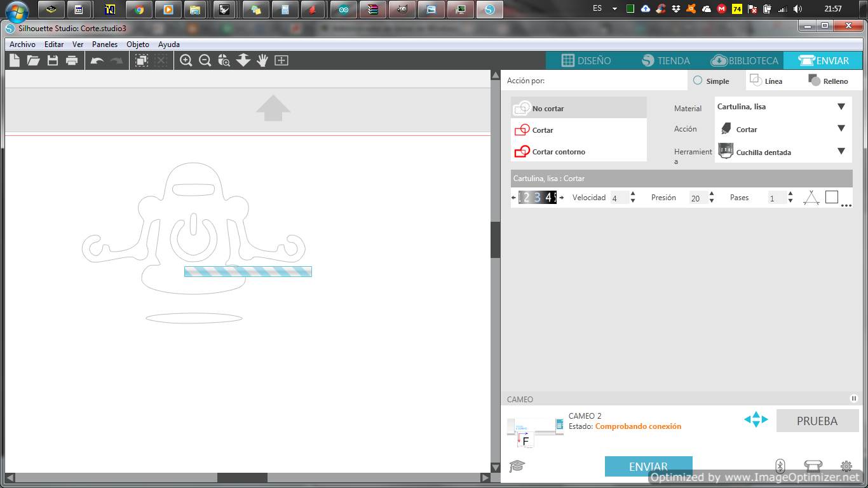Click the blue blade position arrows
868x488 pixels.
[x=756, y=419]
